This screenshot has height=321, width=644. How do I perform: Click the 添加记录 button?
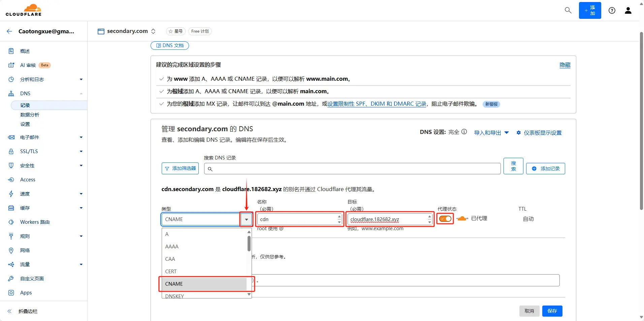(546, 169)
